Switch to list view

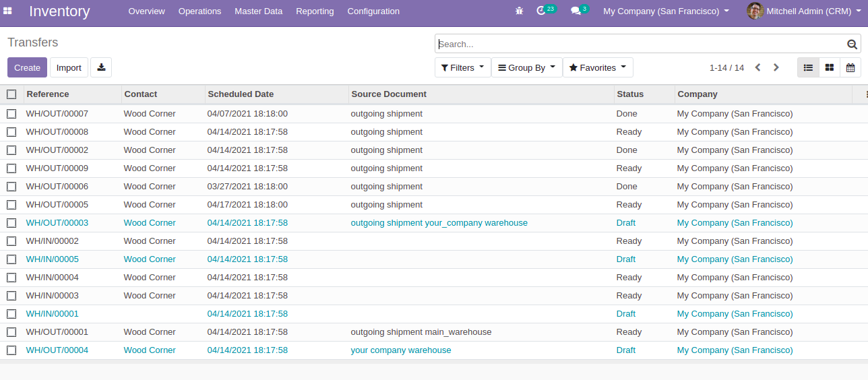click(808, 67)
